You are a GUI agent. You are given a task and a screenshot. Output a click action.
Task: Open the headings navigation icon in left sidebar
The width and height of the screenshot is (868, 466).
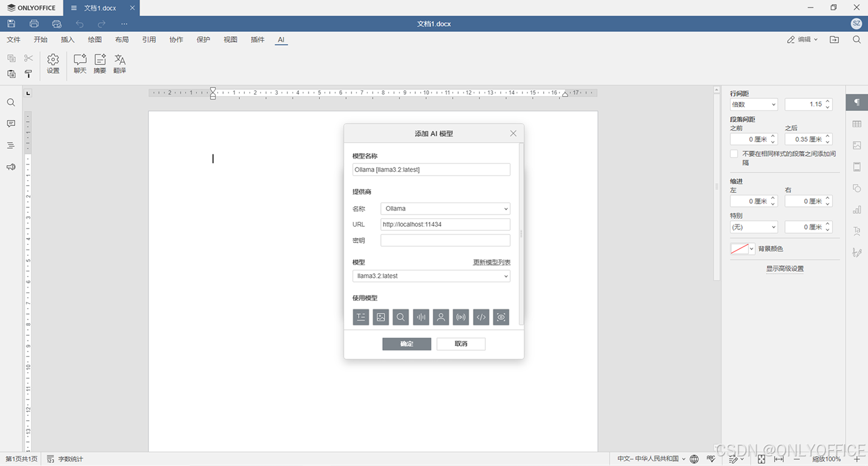pos(11,145)
